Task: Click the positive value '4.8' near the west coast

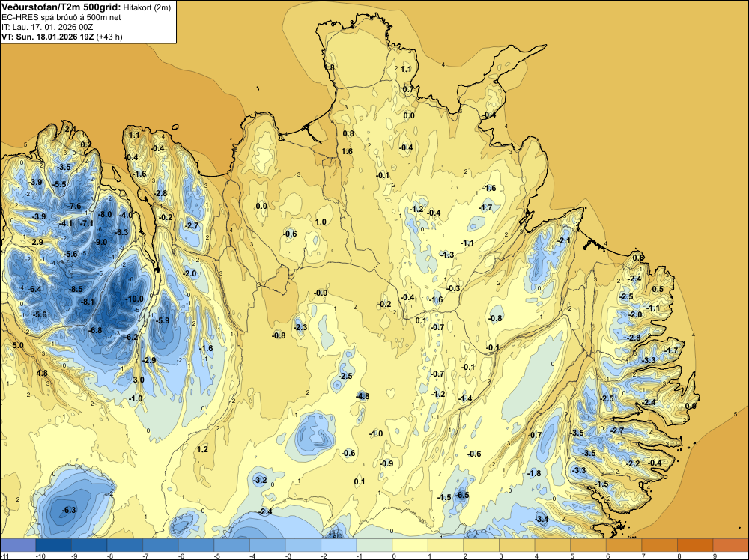Action: (42, 373)
